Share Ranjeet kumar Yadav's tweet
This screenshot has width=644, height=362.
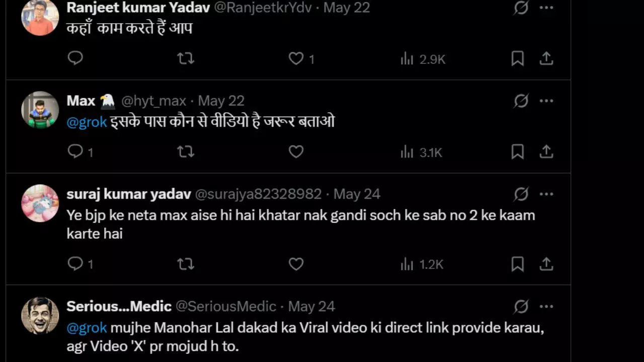tap(546, 59)
